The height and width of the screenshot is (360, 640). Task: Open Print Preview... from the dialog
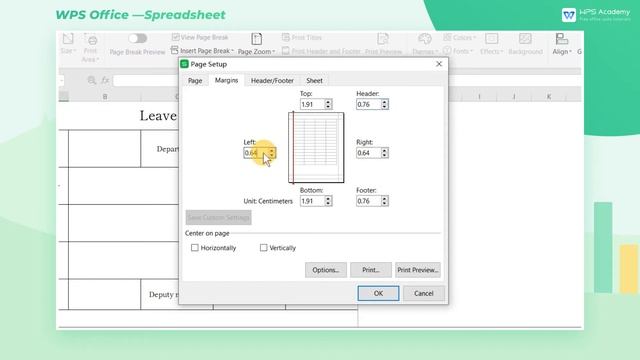click(418, 270)
